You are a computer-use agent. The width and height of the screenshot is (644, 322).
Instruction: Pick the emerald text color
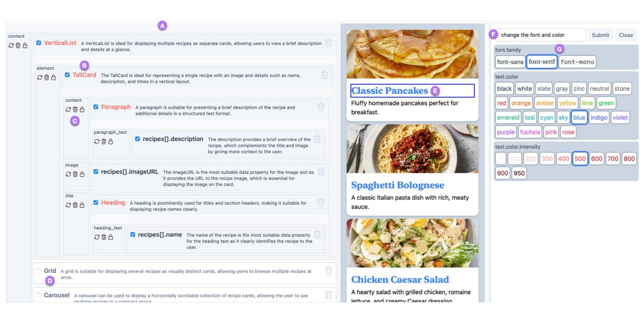[508, 118]
